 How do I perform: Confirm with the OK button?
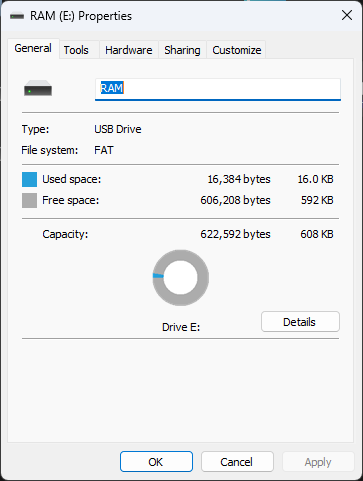[x=156, y=462]
